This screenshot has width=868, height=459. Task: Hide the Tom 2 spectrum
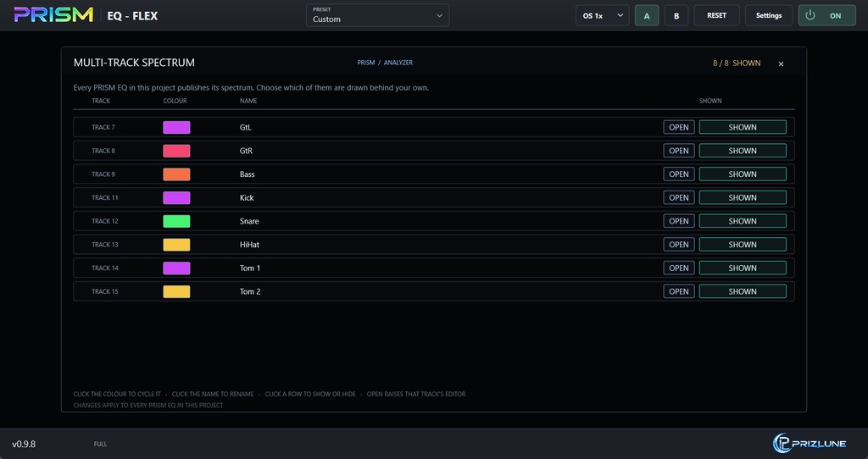pyautogui.click(x=743, y=291)
